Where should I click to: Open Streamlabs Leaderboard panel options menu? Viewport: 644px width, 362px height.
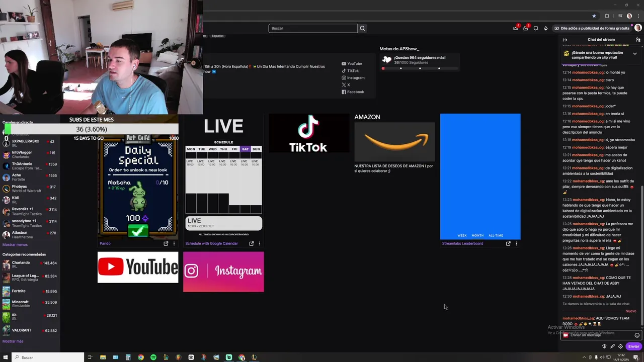[516, 243]
